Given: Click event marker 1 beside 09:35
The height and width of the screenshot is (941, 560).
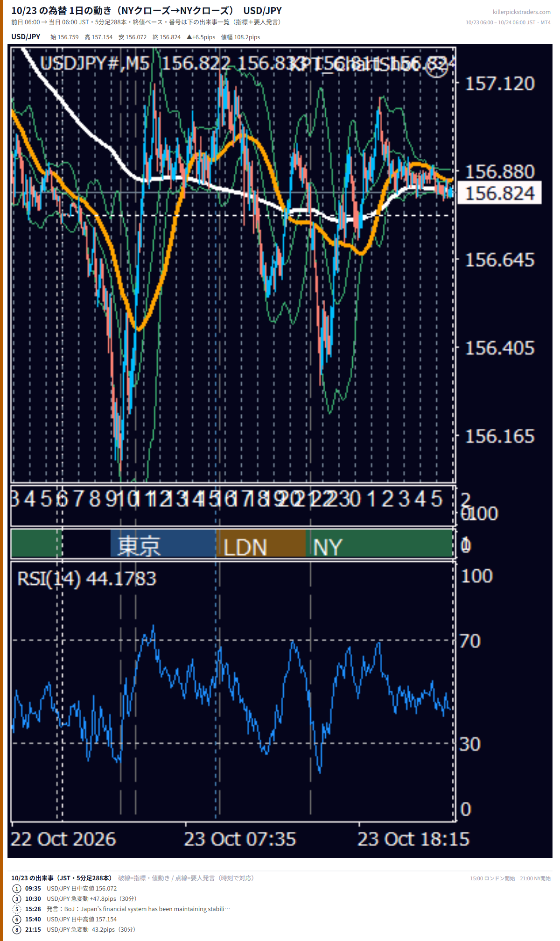Looking at the screenshot, I should 17,888.
